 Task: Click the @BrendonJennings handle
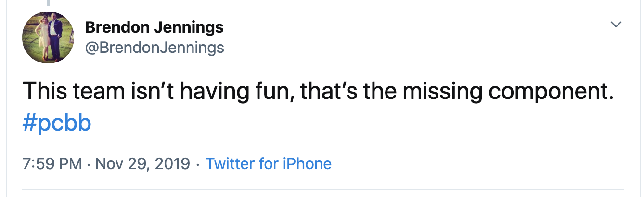click(x=154, y=47)
